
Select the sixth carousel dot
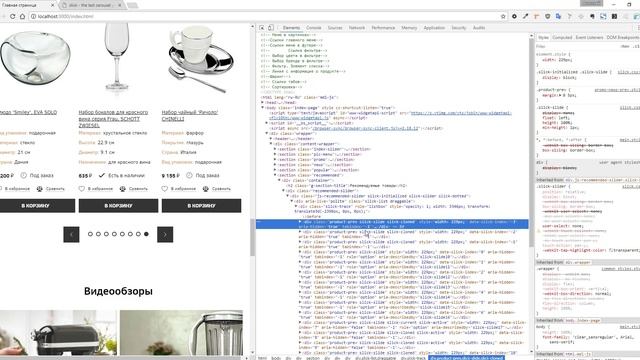click(x=130, y=234)
